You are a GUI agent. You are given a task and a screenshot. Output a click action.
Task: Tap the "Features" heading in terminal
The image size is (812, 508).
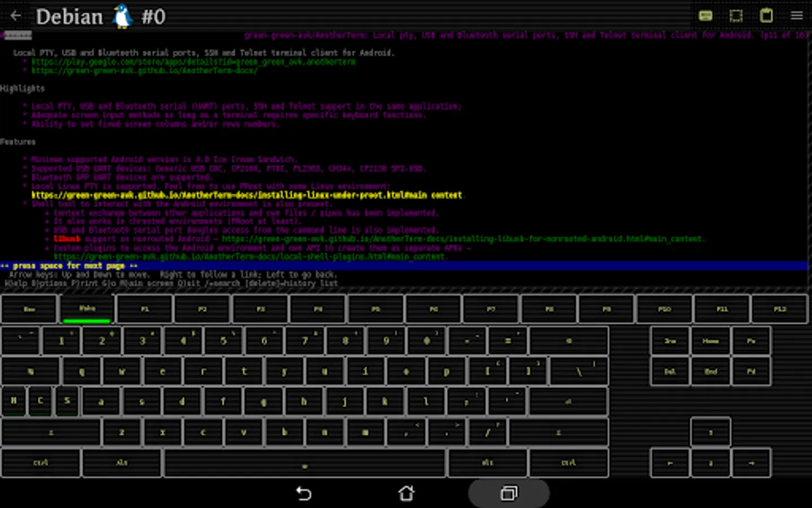click(18, 142)
